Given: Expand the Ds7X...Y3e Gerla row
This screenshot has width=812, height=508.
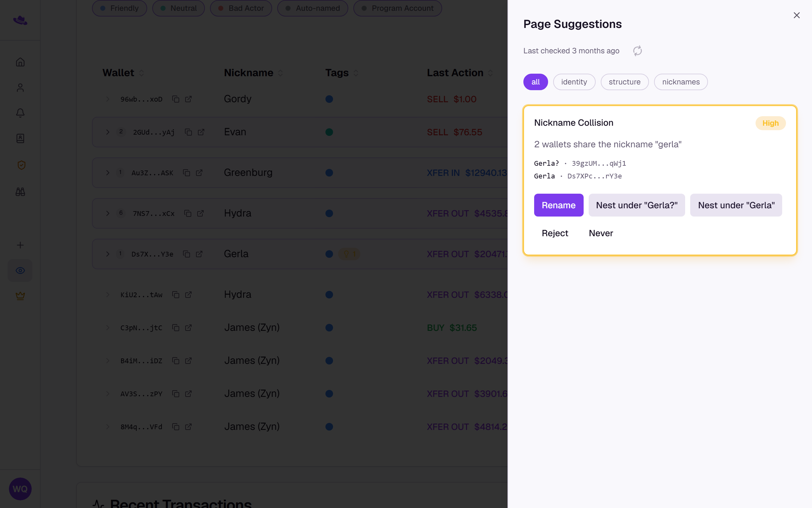Looking at the screenshot, I should pyautogui.click(x=108, y=254).
